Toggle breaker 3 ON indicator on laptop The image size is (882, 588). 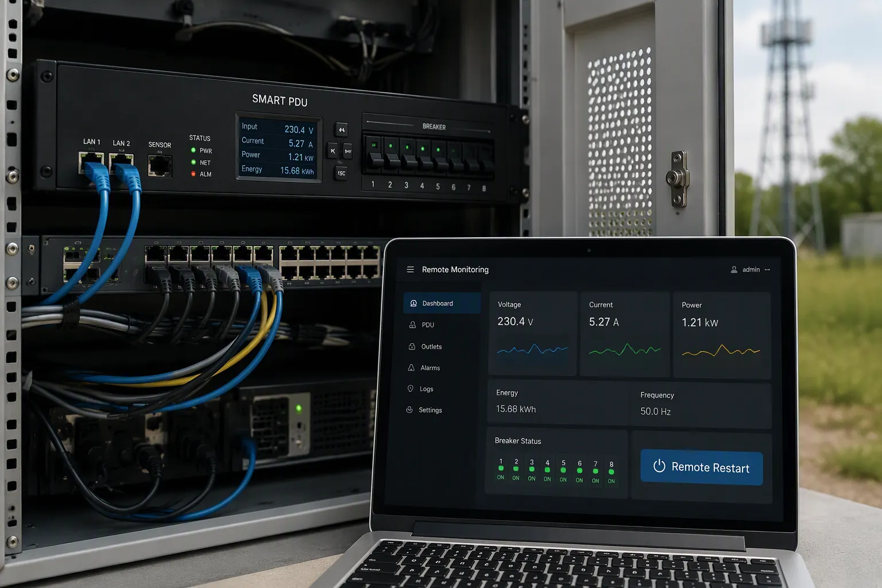(x=532, y=470)
